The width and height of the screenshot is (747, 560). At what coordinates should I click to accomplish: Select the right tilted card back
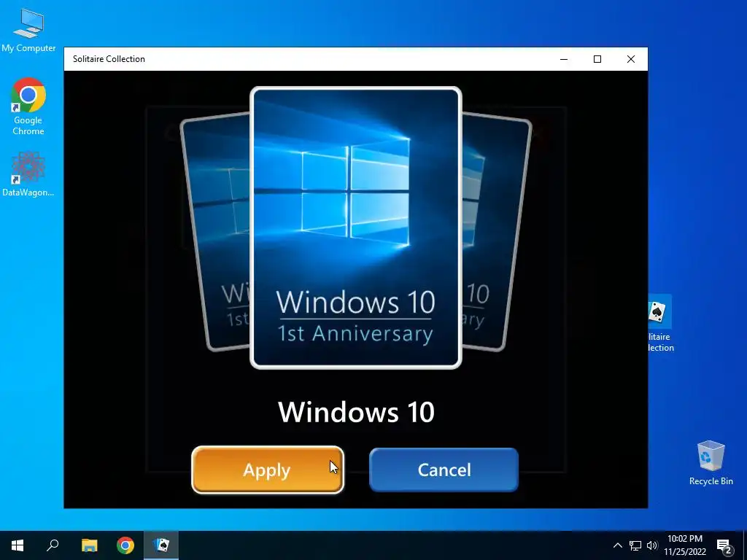tap(495, 233)
